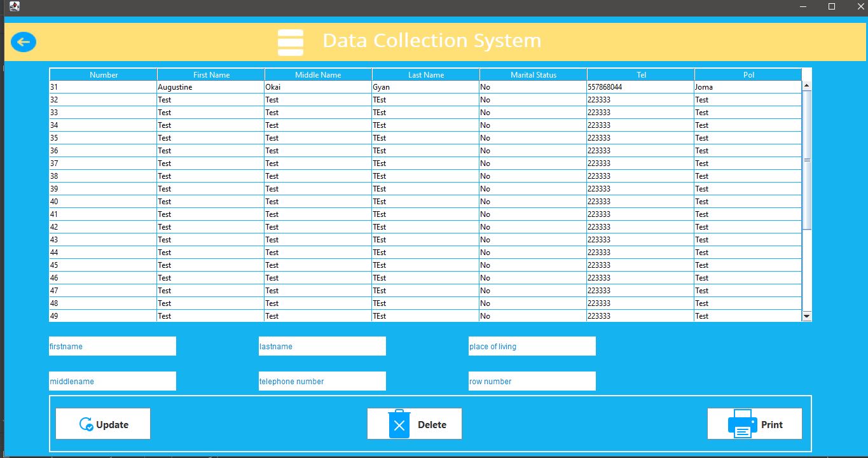
Task: Click Pol Test in row 47
Action: (x=748, y=291)
